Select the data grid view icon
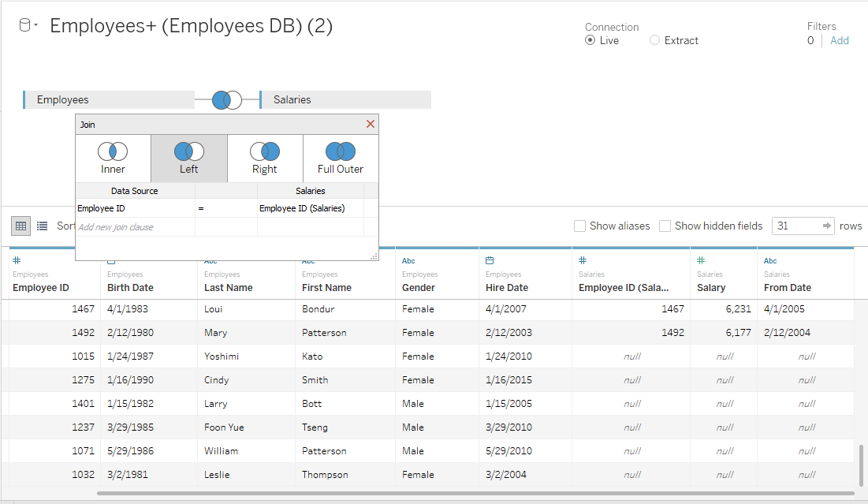The image size is (868, 504). coord(20,226)
